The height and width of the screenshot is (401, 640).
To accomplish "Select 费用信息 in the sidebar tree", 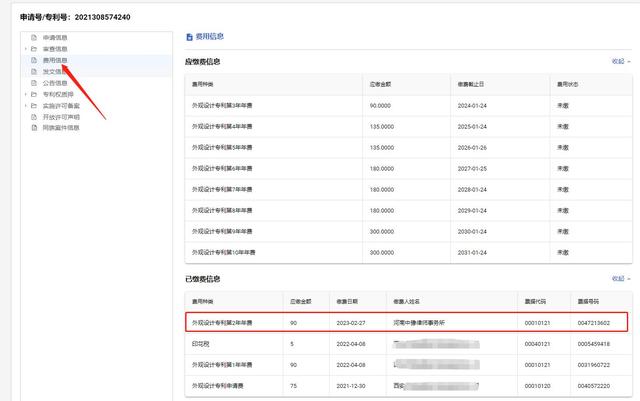I will point(55,60).
